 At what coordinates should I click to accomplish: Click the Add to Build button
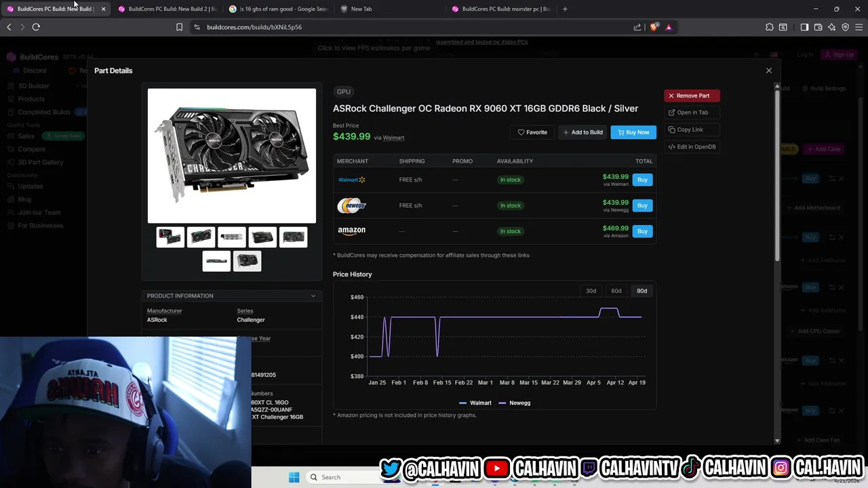click(x=583, y=132)
